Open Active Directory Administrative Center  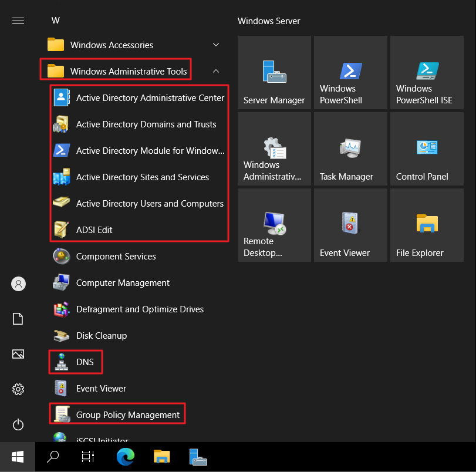coord(139,98)
